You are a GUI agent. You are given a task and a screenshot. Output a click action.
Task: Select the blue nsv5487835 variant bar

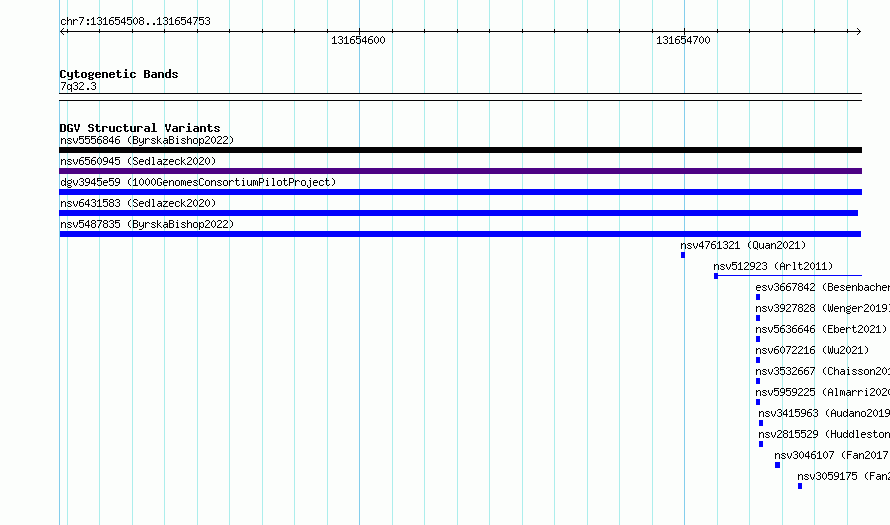[x=460, y=234]
